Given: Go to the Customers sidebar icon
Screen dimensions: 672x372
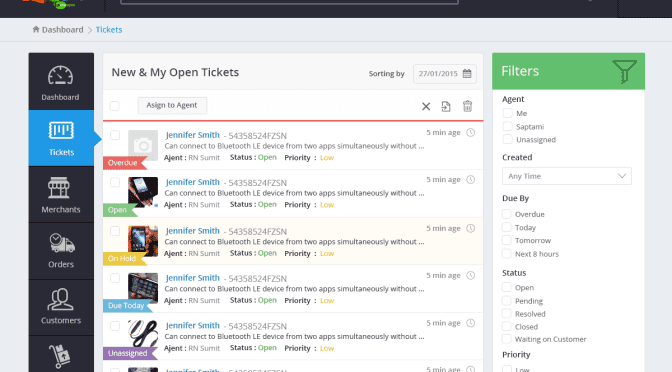Looking at the screenshot, I should coord(60,299).
